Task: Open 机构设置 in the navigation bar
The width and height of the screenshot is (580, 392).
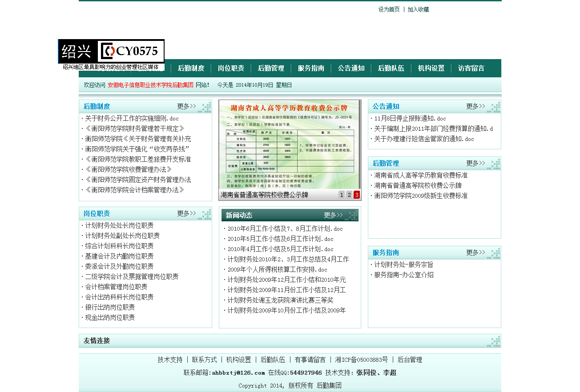Action: click(x=431, y=68)
